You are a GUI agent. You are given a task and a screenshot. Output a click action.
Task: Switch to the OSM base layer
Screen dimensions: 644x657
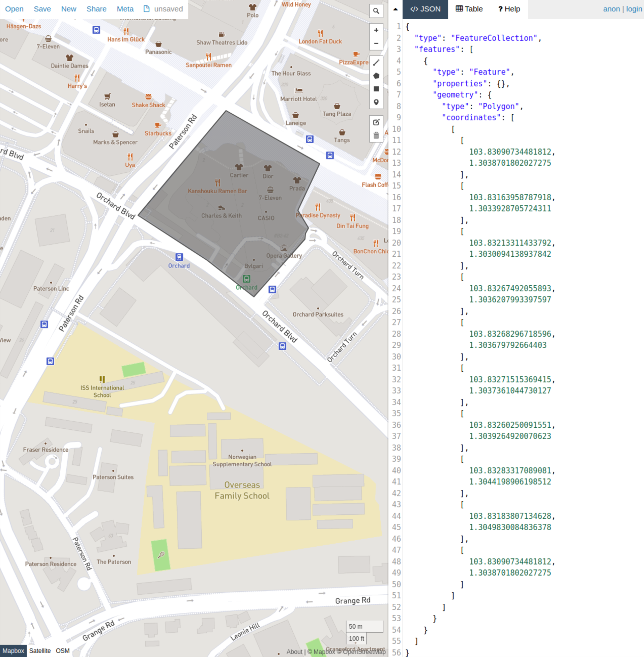click(63, 651)
